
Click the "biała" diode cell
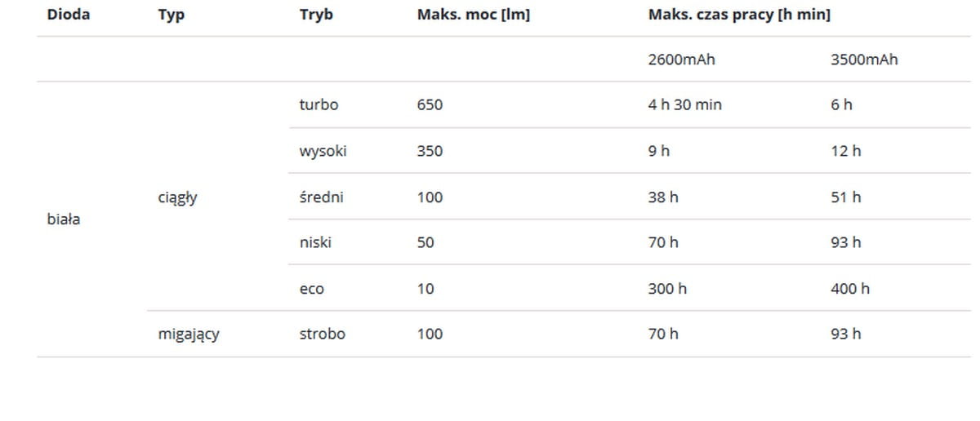pos(64,219)
